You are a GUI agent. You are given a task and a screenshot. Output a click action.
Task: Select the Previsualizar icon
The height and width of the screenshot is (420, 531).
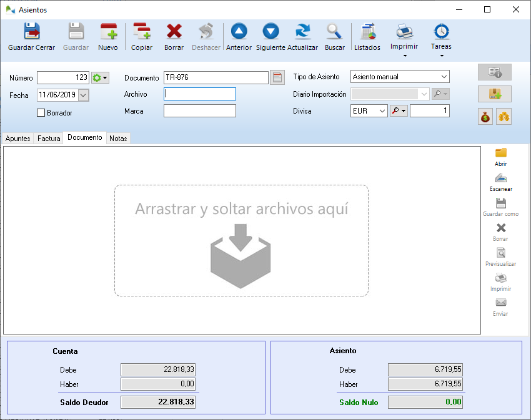coord(500,253)
